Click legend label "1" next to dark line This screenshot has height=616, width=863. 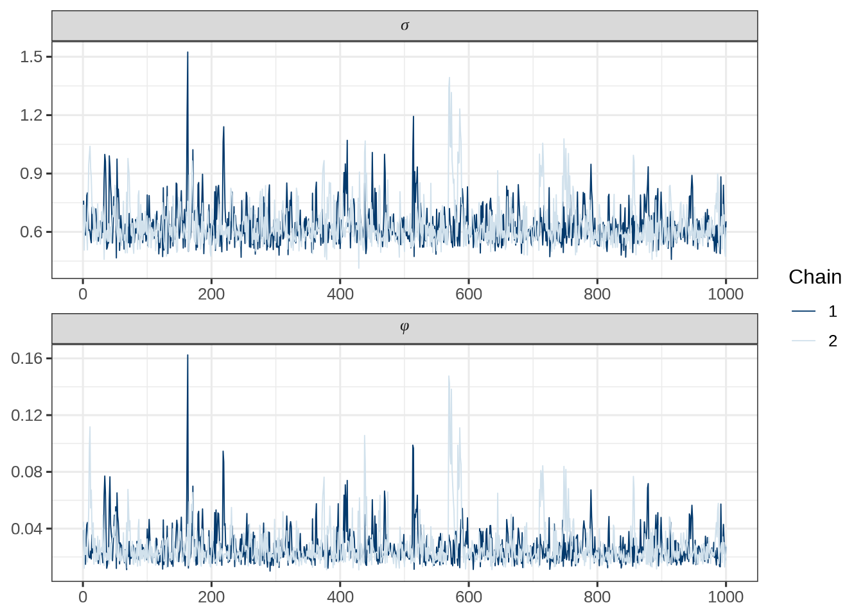(x=833, y=312)
